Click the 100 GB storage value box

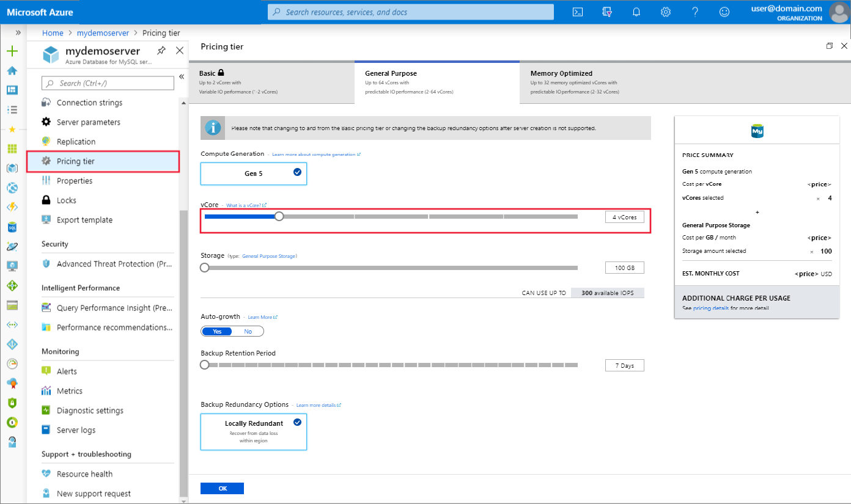(625, 268)
